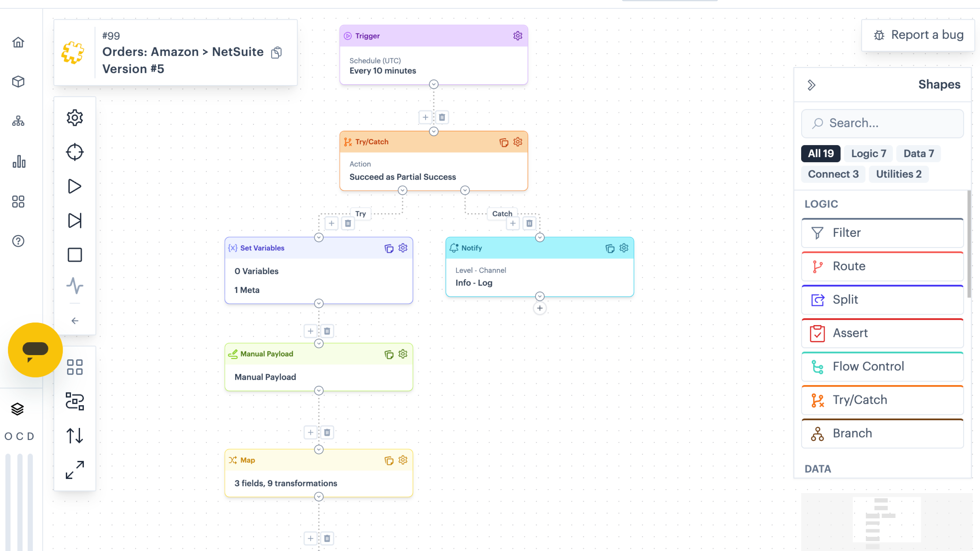Delete connector below Set Variables

tap(327, 331)
